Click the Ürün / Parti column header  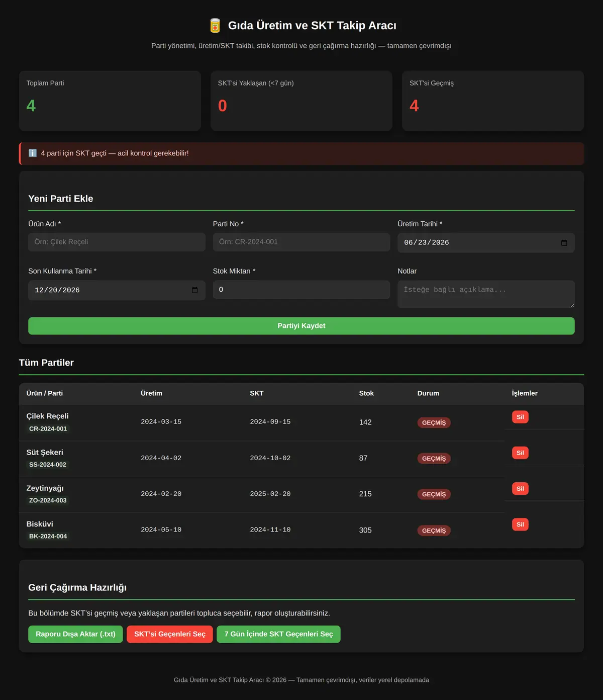(x=45, y=393)
